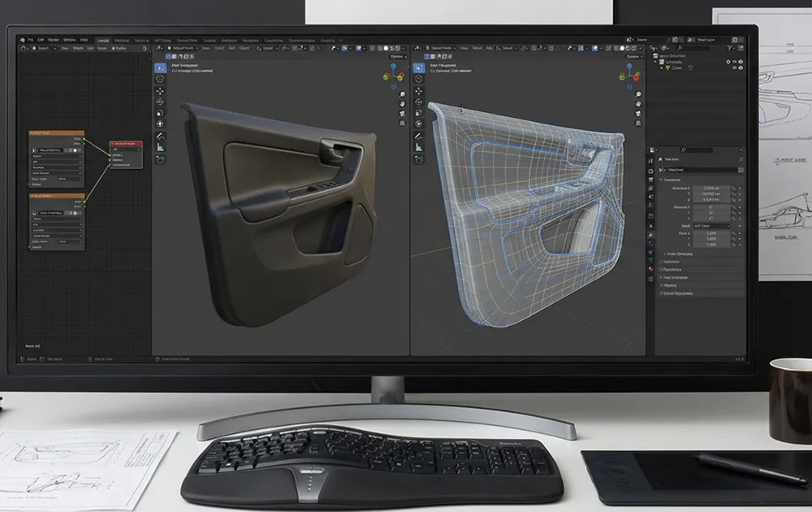Select the Rotate tool in right wireframe viewport
The image size is (812, 512).
click(418, 102)
